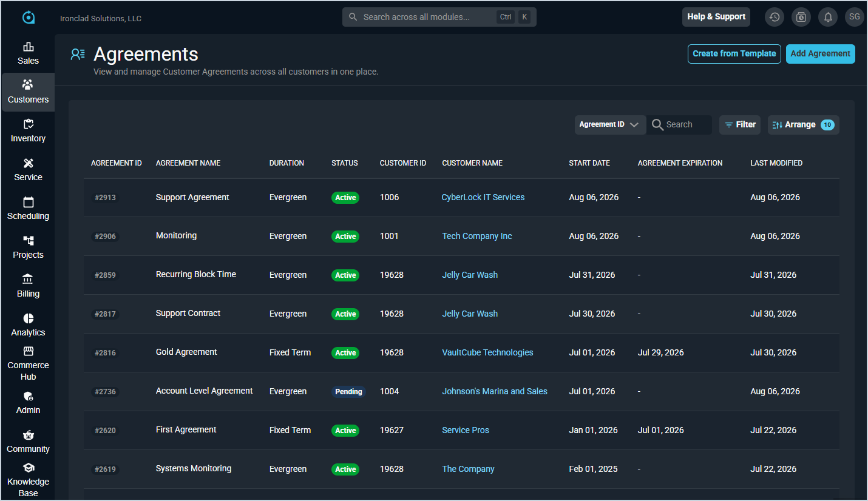Click the Ironclad Solutions, LLC company name
Screen dimensions: 868x501
[101, 18]
